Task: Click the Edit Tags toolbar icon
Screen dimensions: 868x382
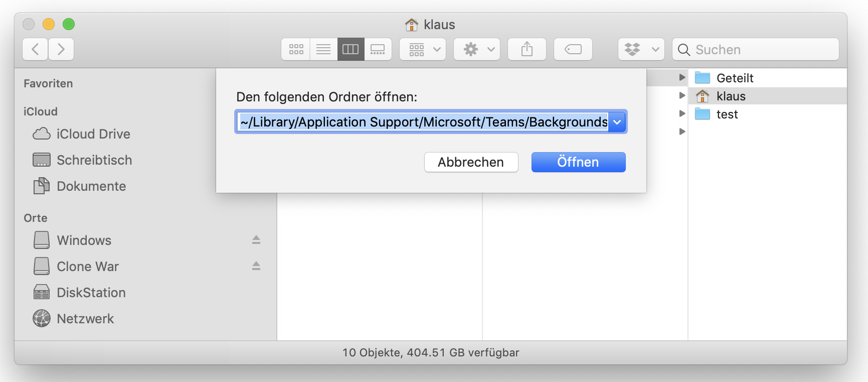Action: [x=573, y=49]
